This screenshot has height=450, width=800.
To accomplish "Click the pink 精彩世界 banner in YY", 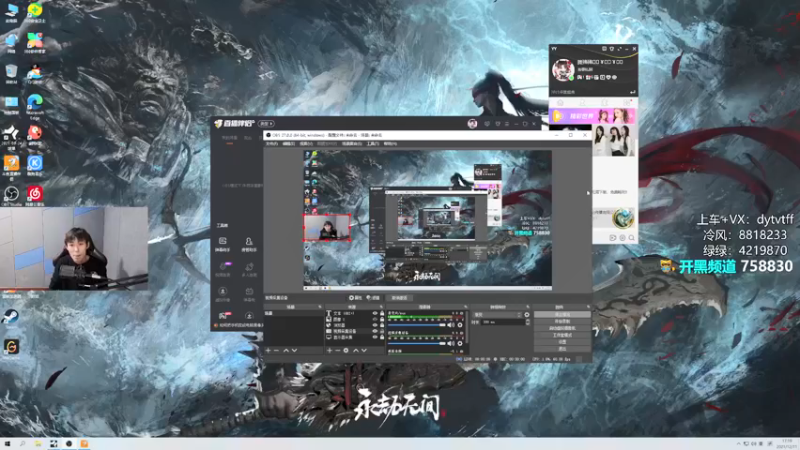I will point(592,116).
